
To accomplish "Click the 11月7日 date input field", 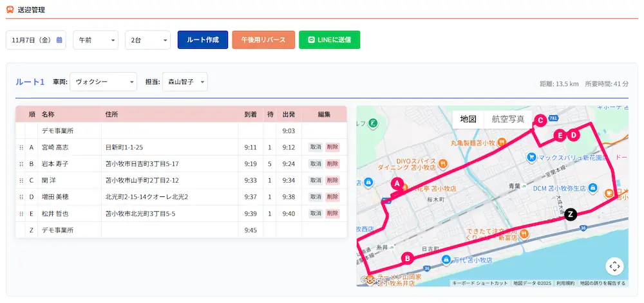I will (x=30, y=40).
